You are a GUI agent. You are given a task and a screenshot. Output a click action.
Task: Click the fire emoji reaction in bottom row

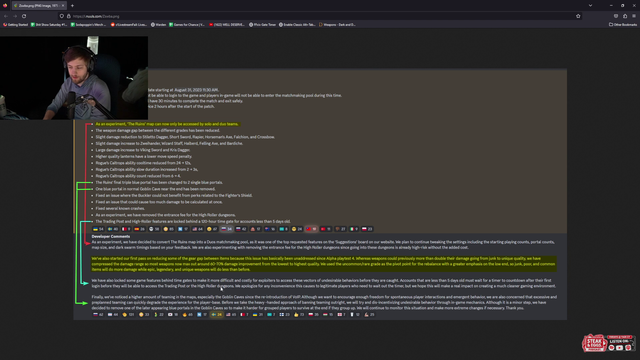188,315
